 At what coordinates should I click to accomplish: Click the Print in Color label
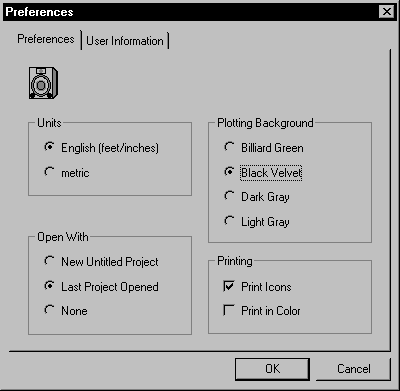click(271, 311)
